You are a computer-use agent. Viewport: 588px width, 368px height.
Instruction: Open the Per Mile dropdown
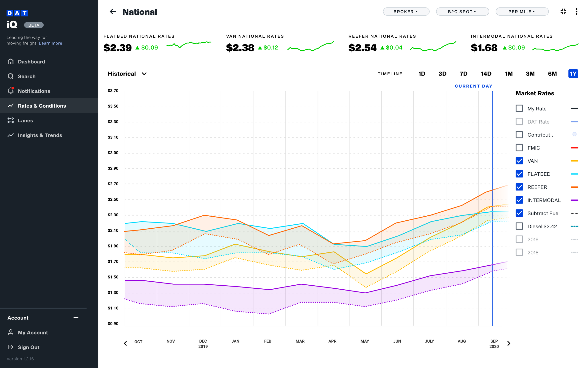point(522,12)
